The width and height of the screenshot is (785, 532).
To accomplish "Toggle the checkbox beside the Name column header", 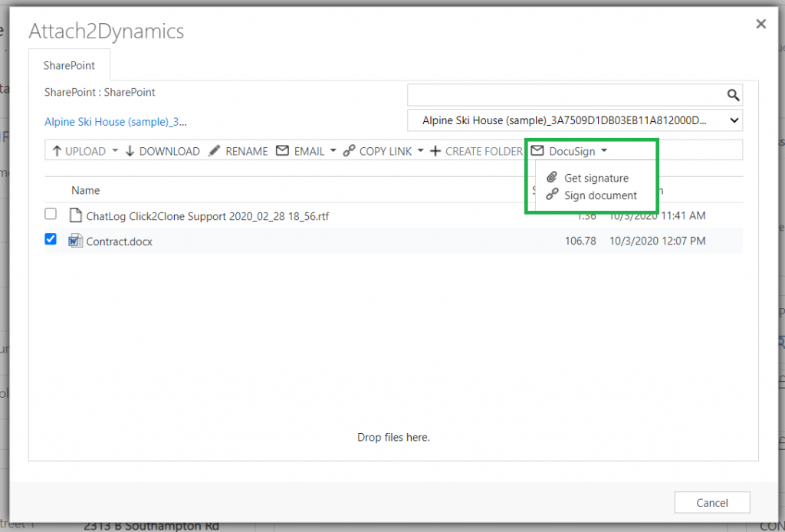I will point(51,190).
